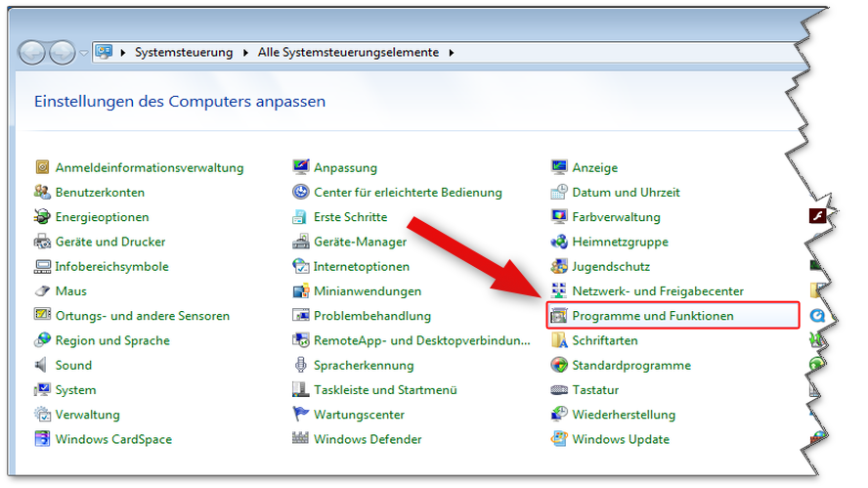Open RemoteApp- und Desktopverbindungen link
The image size is (868, 488).
(x=422, y=340)
